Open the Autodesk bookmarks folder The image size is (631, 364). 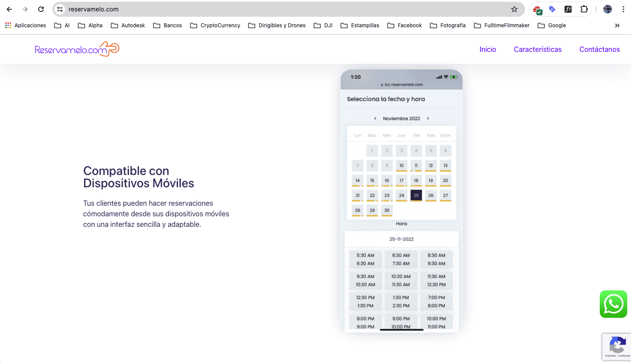click(x=128, y=25)
